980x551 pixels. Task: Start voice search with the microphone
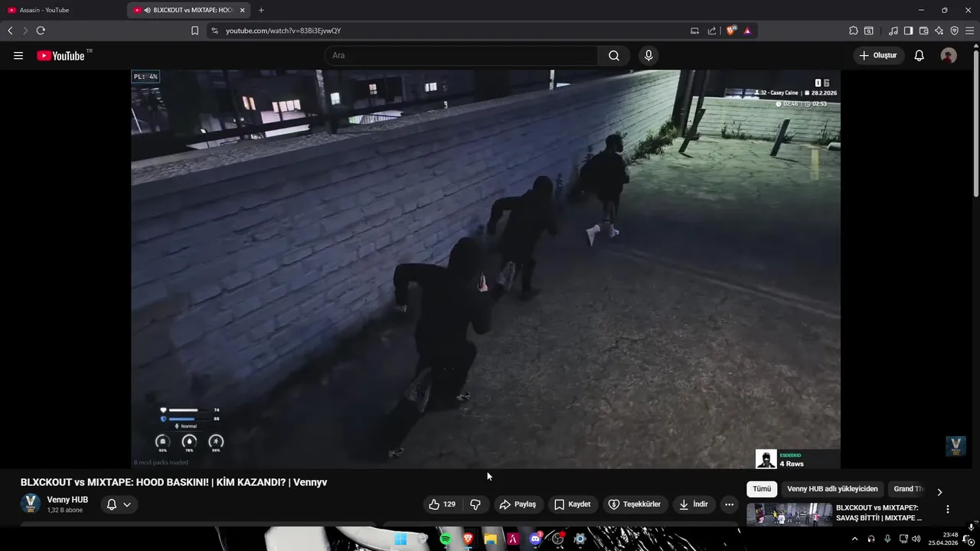point(648,56)
